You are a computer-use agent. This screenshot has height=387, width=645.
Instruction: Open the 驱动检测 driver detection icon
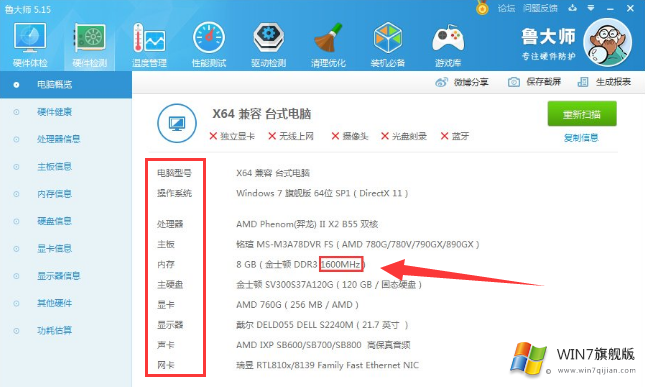tap(269, 45)
